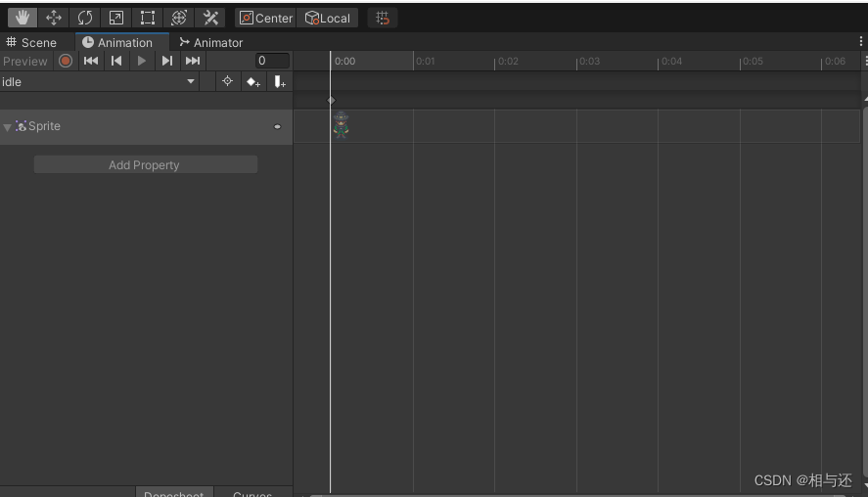Toggle grid snapping icon
Image resolution: width=868 pixels, height=497 pixels.
tap(383, 18)
